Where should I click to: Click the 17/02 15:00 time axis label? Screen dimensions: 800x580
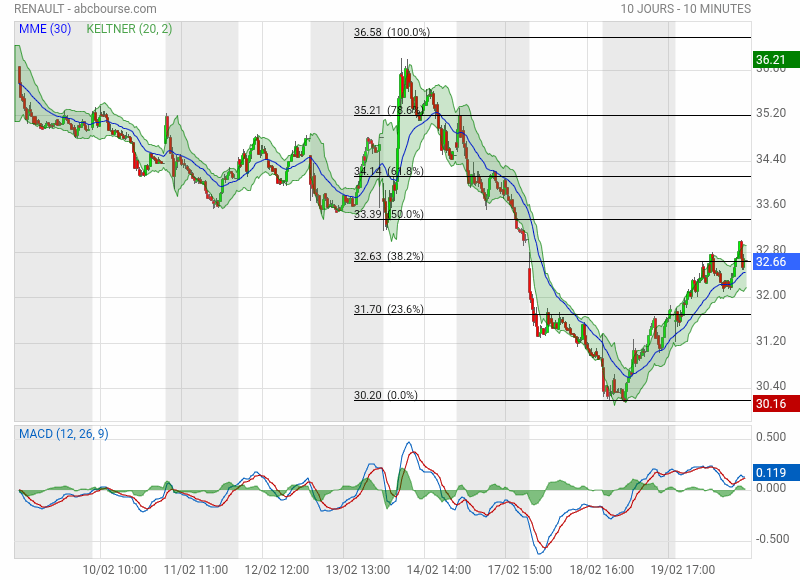click(520, 569)
